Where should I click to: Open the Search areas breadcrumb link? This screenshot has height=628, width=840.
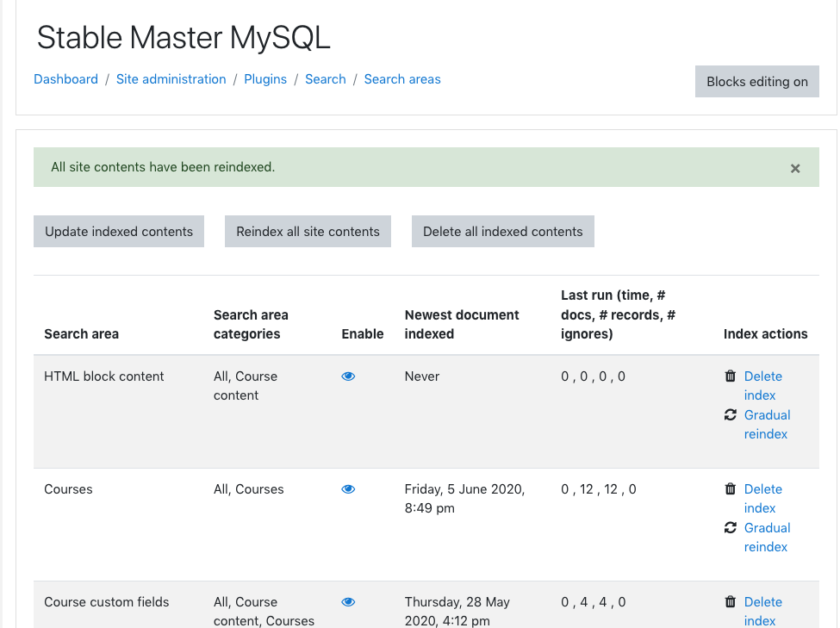click(x=402, y=79)
